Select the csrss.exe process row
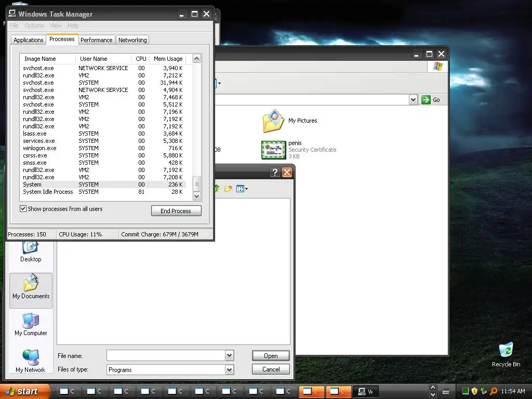 click(103, 155)
